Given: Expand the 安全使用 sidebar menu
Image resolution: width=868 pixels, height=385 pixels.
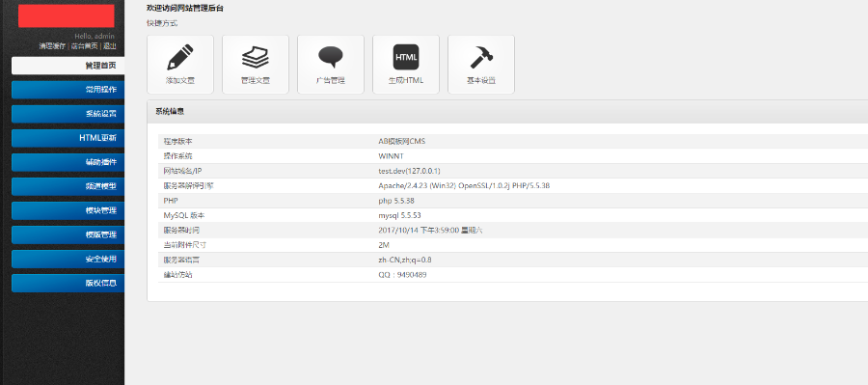Looking at the screenshot, I should coord(68,259).
